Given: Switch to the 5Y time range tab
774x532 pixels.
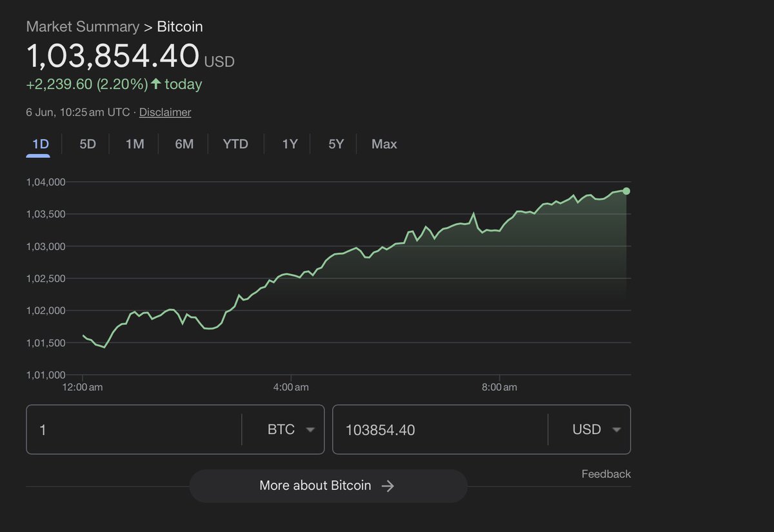Looking at the screenshot, I should click(336, 144).
